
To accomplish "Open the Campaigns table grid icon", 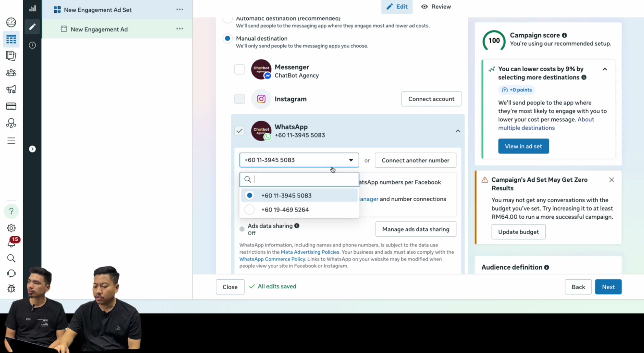I will (x=11, y=40).
